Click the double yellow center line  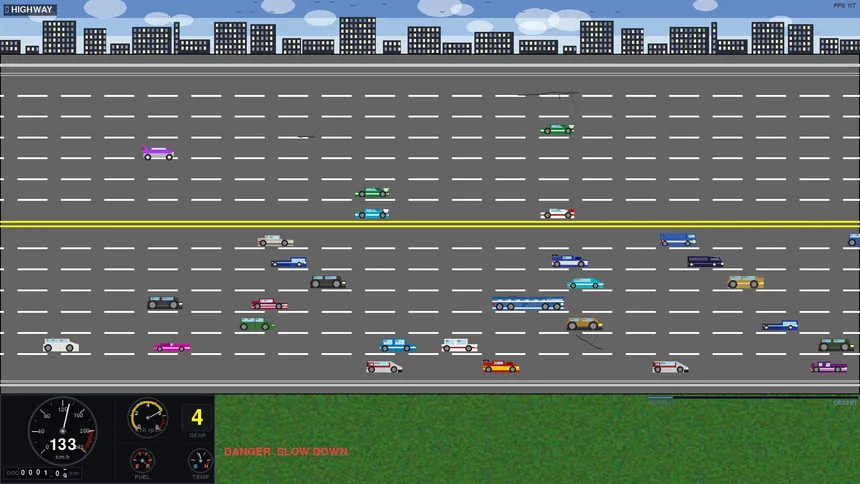pyautogui.click(x=430, y=224)
